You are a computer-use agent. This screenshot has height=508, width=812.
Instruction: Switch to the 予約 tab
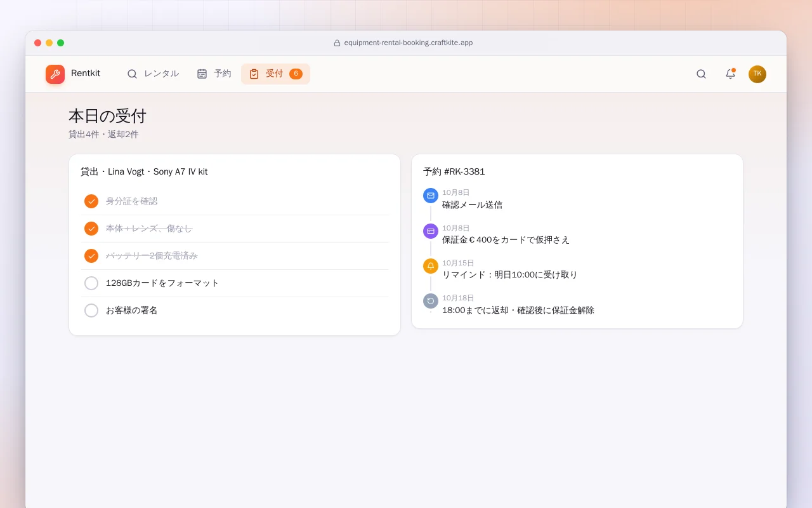click(214, 74)
